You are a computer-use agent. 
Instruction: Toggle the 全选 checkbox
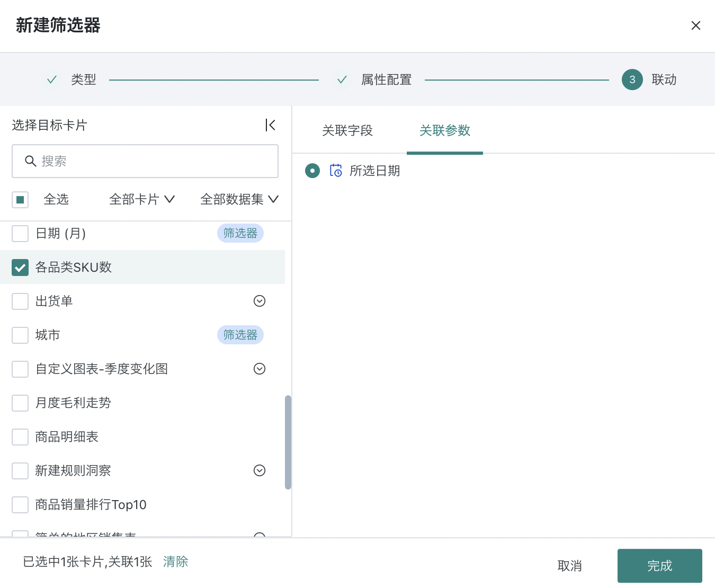pyautogui.click(x=20, y=200)
